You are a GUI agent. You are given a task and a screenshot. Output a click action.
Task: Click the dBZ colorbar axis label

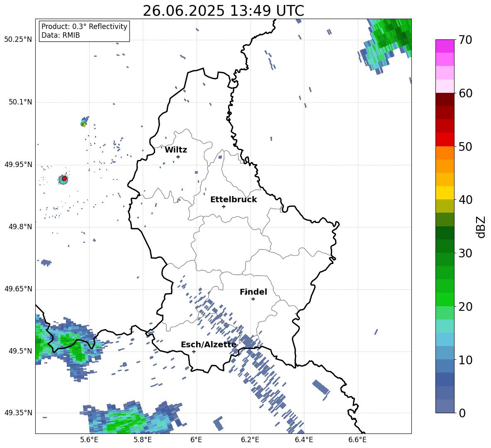point(481,227)
